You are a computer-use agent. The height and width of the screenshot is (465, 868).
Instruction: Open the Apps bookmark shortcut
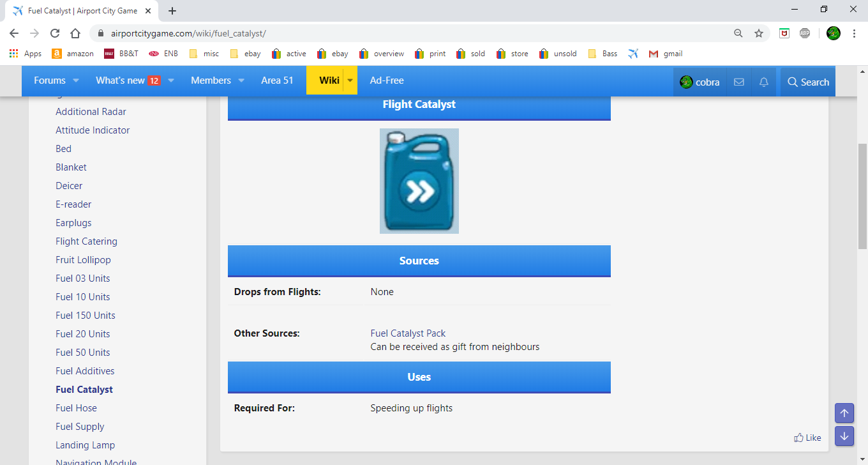(x=26, y=54)
